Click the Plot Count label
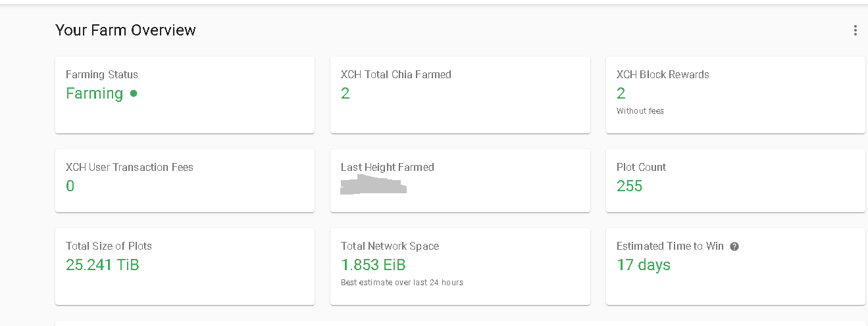The height and width of the screenshot is (326, 868). tap(641, 168)
